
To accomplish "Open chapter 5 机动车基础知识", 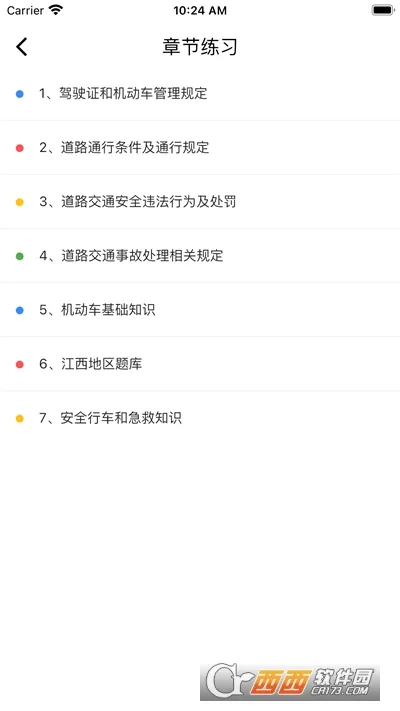I will coord(200,310).
